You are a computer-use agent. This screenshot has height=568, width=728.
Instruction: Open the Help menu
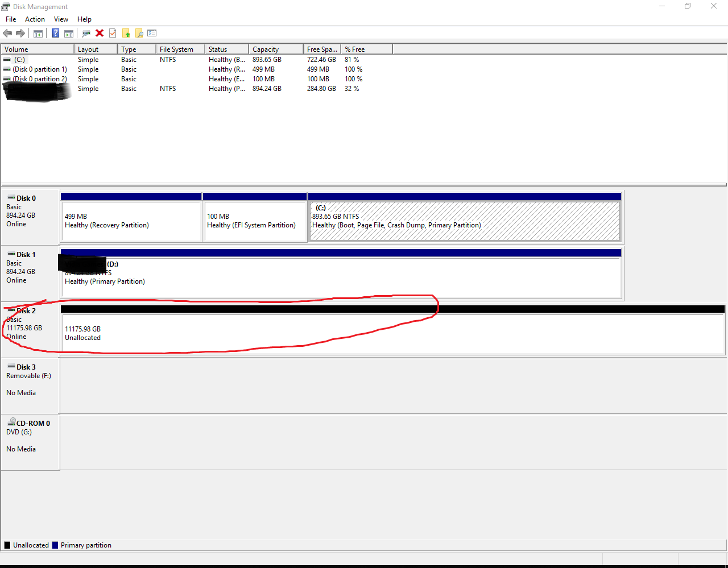point(84,19)
